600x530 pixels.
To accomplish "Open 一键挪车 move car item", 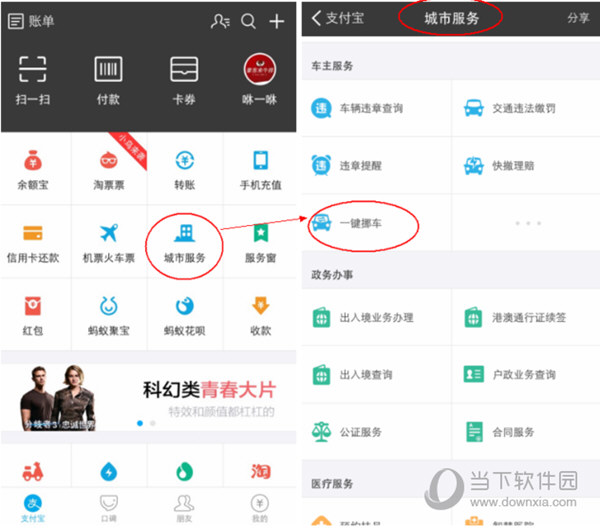I will [x=376, y=223].
